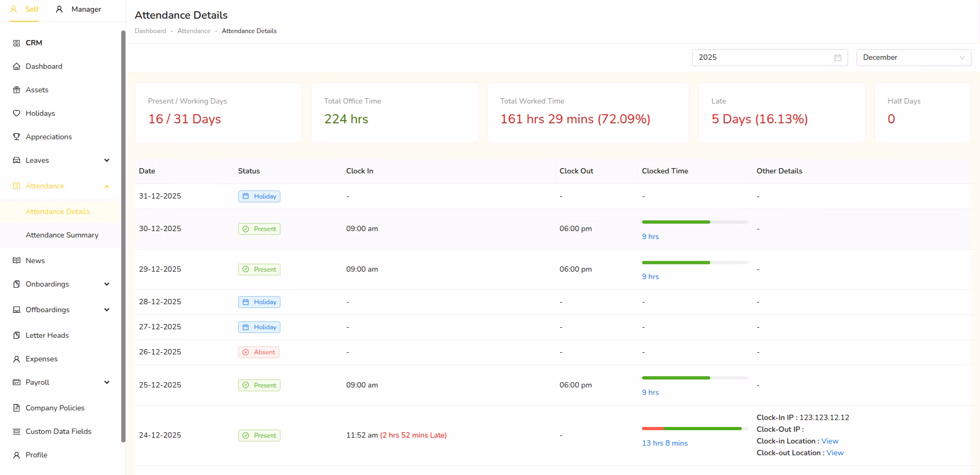Click the Assets gift box icon
Viewport: 980px width, 475px height.
click(17, 90)
